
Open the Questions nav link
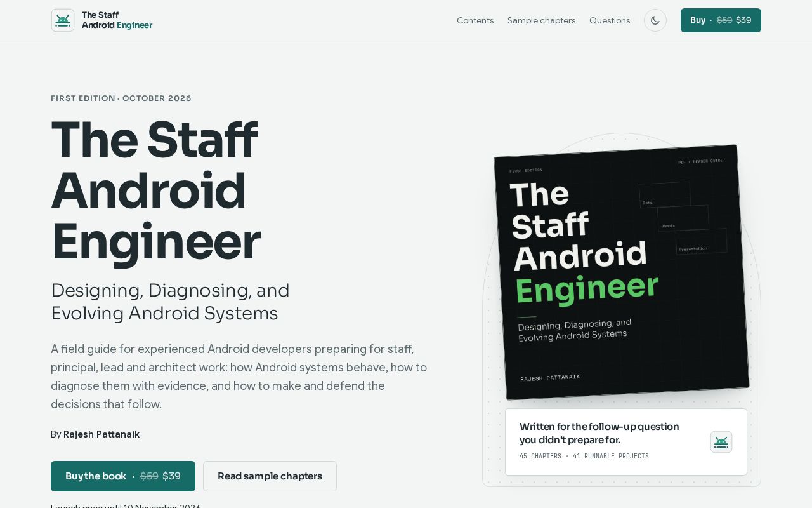pos(610,20)
